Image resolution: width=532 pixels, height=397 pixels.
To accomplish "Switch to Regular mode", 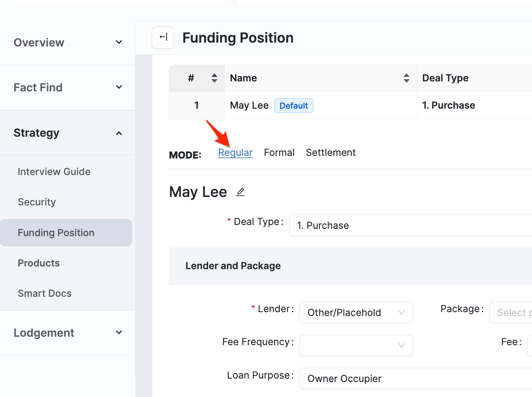I will (x=235, y=153).
